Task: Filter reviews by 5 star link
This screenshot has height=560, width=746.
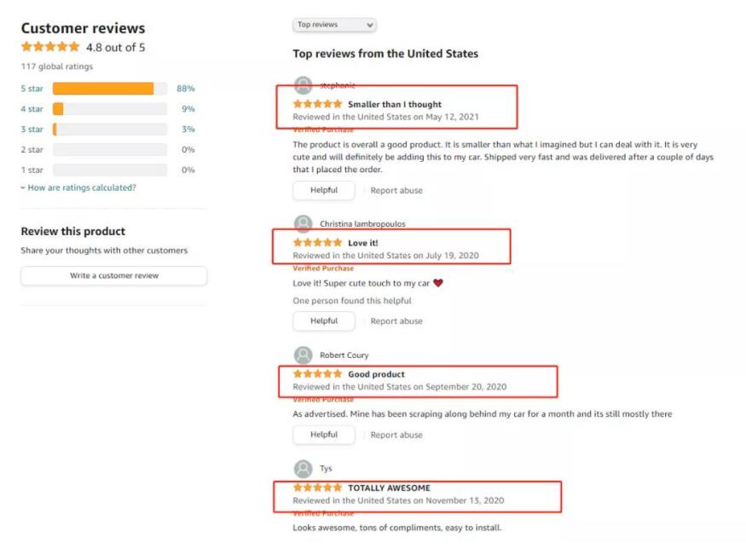Action: pyautogui.click(x=32, y=89)
